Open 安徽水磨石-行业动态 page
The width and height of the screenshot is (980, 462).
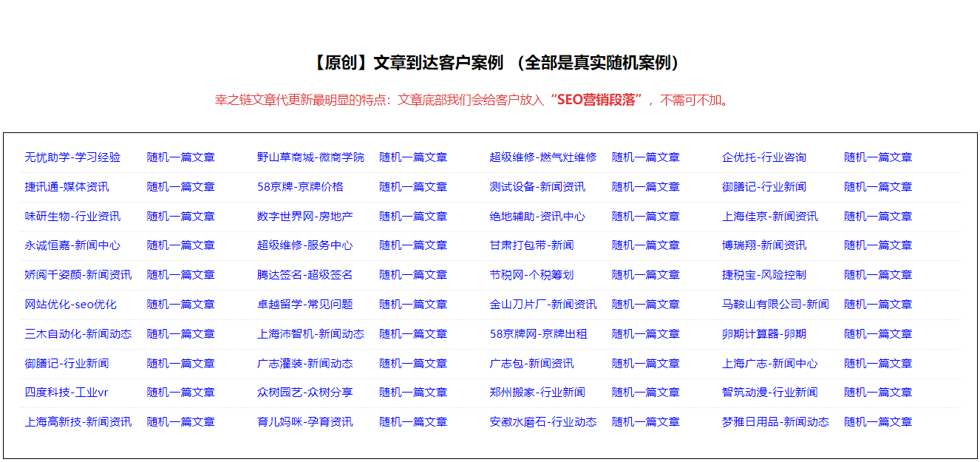point(543,422)
